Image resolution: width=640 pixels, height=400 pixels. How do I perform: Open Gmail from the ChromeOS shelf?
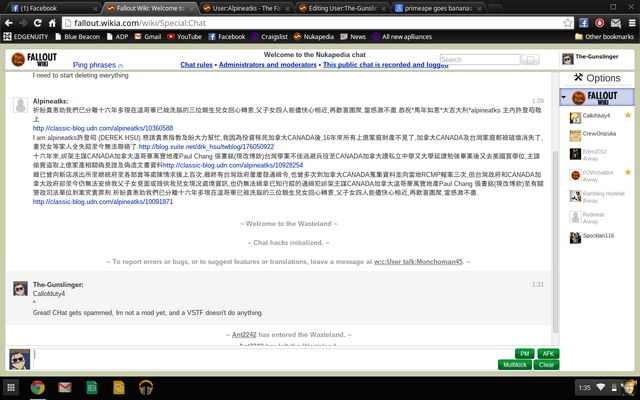[x=65, y=387]
